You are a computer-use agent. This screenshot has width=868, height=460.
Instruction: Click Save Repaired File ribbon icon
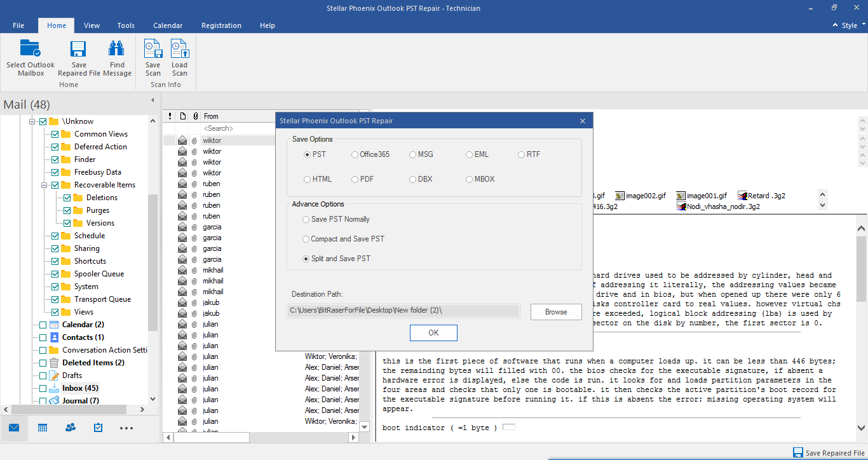79,49
